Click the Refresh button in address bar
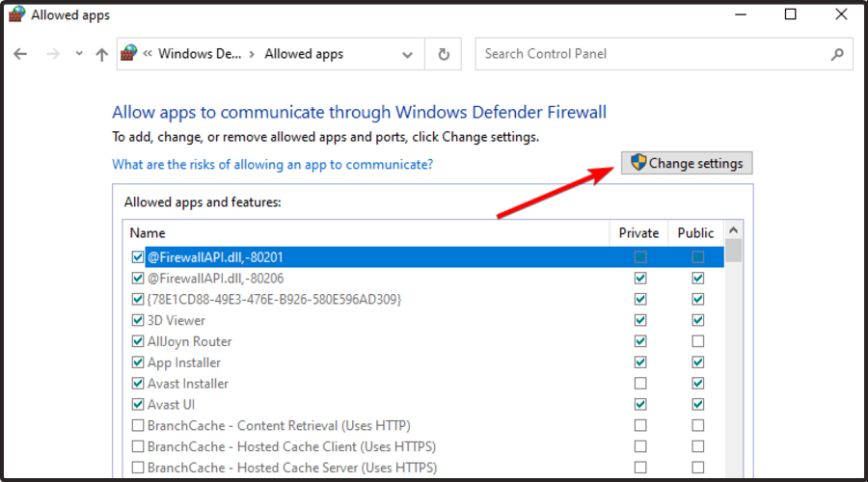 (444, 55)
